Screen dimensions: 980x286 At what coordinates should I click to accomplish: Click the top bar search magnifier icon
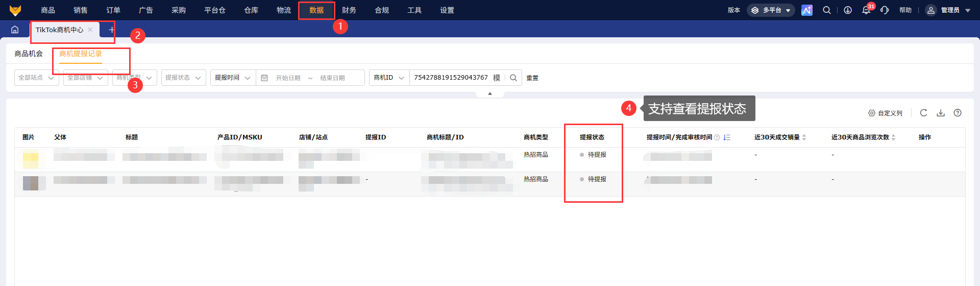click(827, 10)
